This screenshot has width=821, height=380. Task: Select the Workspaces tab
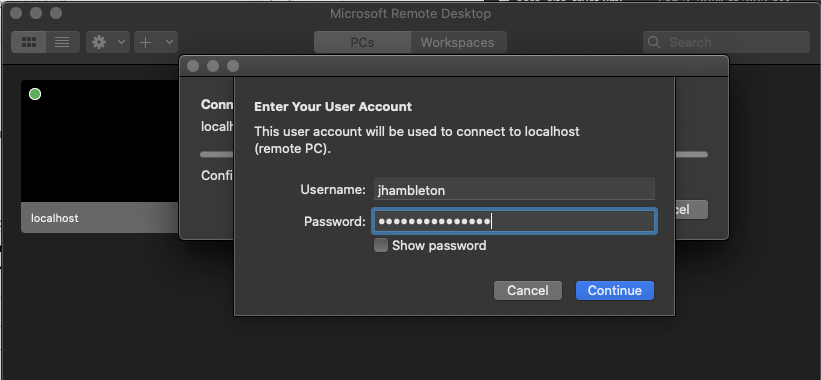click(458, 42)
